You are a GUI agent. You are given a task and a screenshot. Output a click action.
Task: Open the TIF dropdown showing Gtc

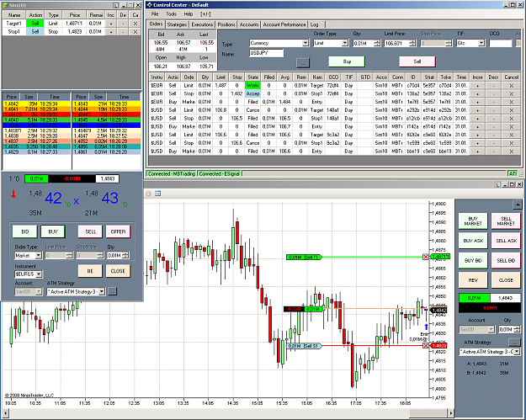(481, 43)
